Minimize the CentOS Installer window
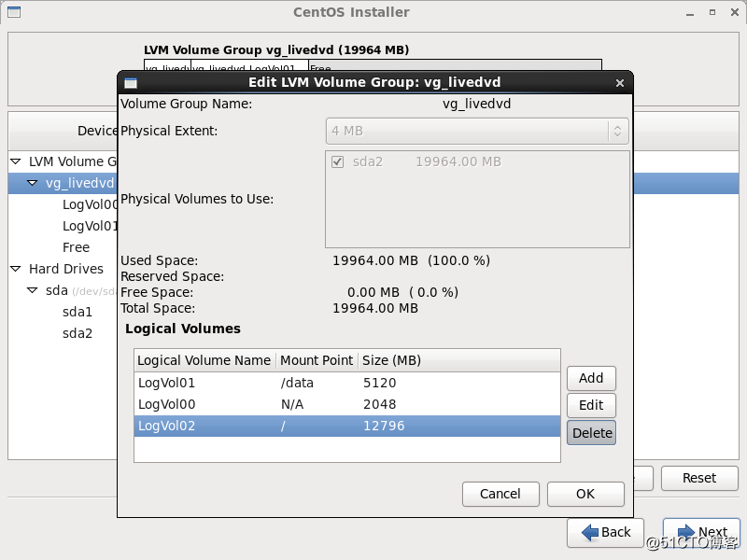 pyautogui.click(x=690, y=13)
